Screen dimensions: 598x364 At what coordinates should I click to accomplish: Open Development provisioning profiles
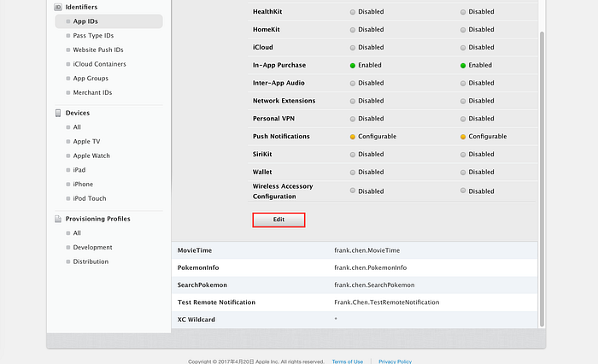tap(92, 247)
